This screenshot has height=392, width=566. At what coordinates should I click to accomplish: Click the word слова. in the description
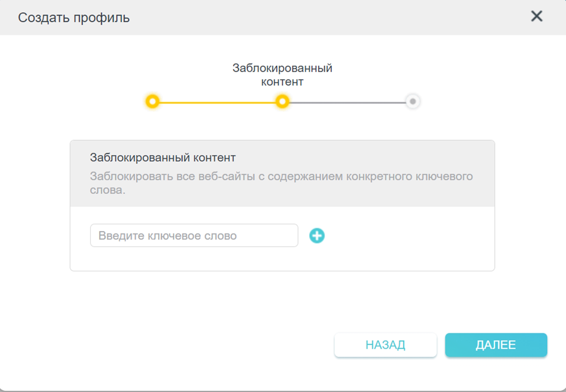point(107,190)
